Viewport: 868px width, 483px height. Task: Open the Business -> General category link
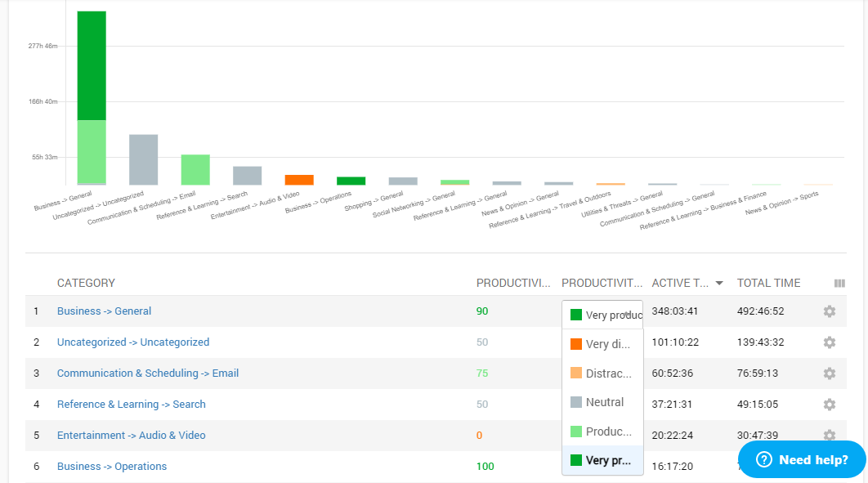click(x=104, y=311)
